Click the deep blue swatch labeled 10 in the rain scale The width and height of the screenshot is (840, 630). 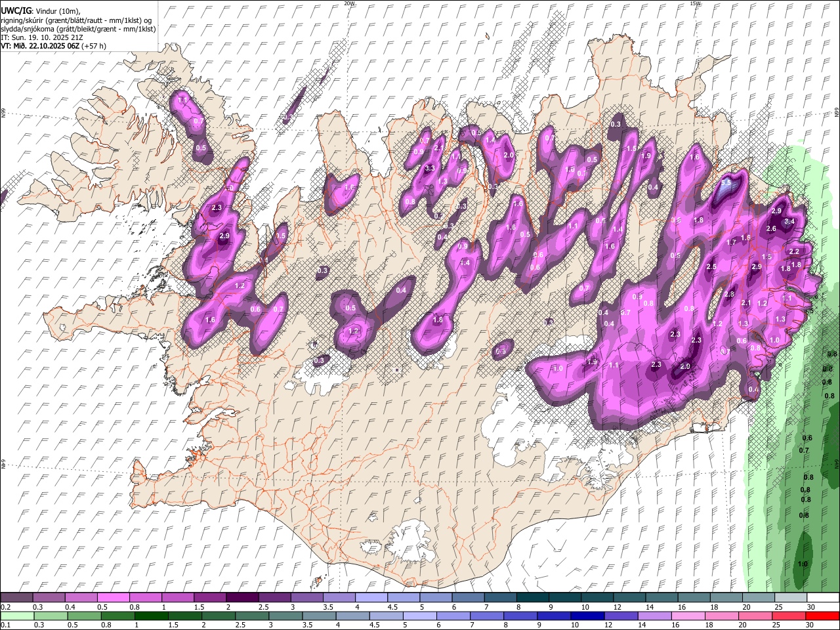587,616
